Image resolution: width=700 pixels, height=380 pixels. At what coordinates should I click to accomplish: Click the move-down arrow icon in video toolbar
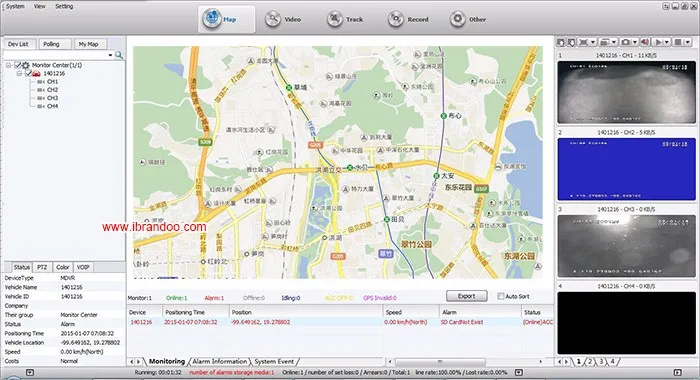coord(572,42)
